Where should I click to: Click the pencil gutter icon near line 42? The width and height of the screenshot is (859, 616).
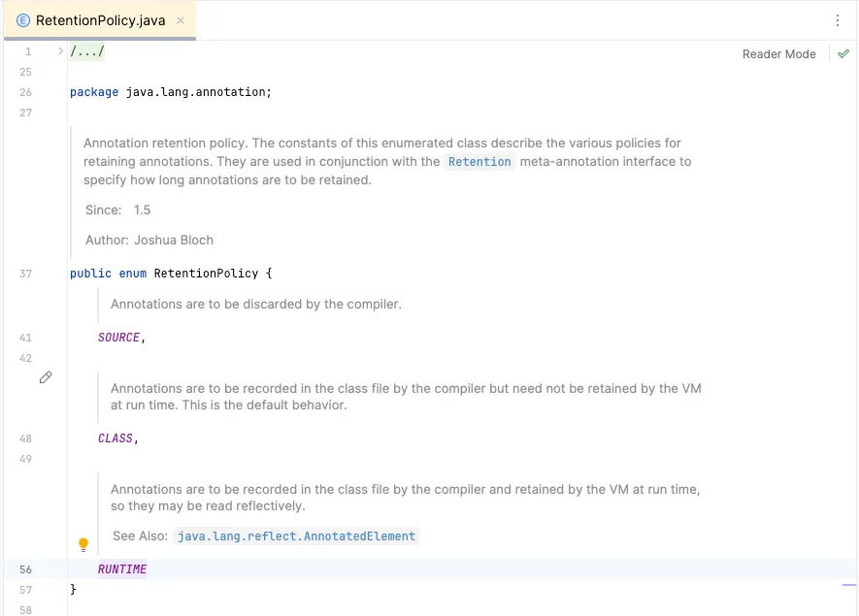[45, 377]
